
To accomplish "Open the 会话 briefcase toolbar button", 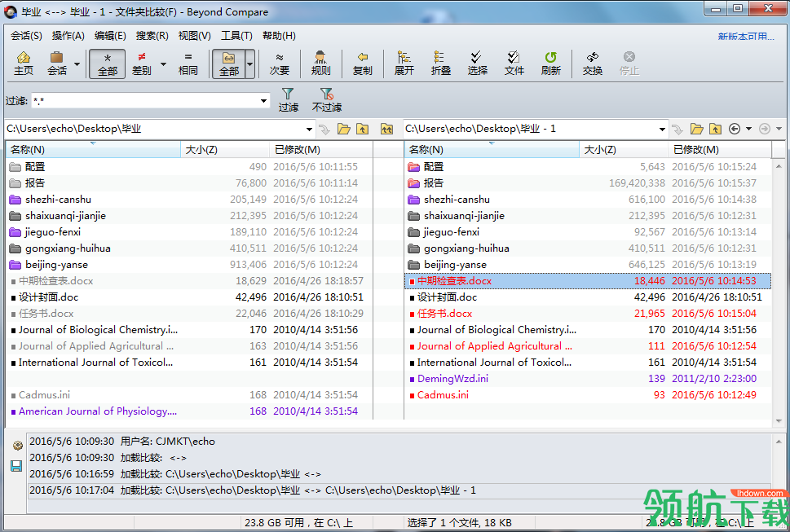I will pyautogui.click(x=56, y=64).
